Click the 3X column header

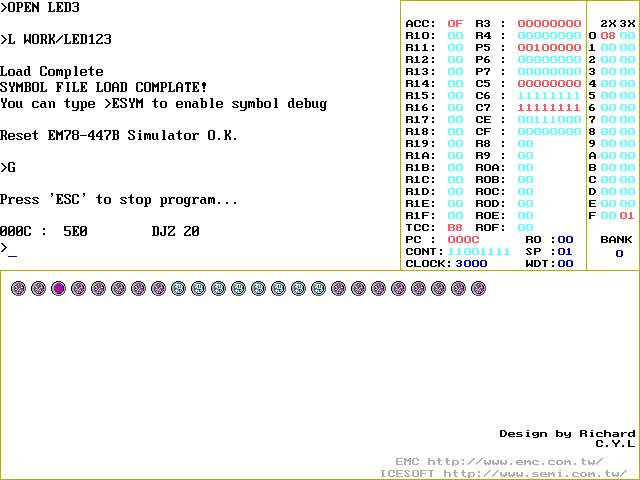627,23
